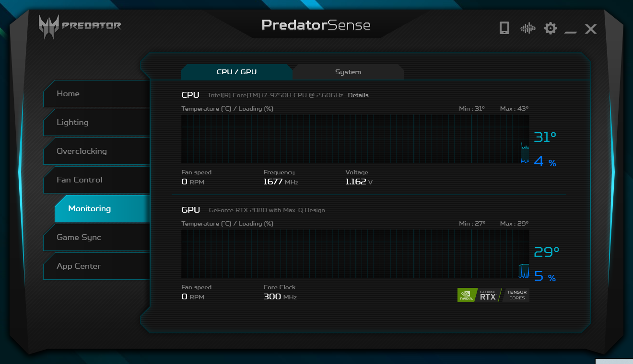
Task: Open the Overclocking section
Action: coord(96,151)
